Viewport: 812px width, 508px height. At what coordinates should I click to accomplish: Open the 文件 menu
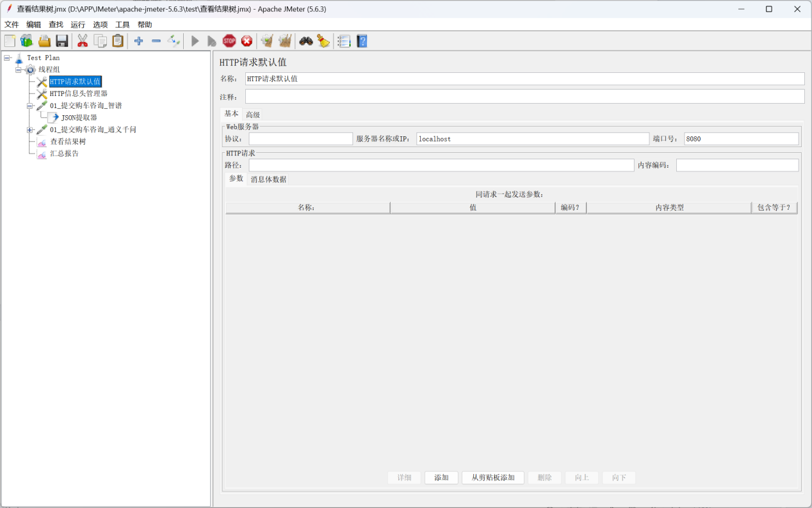pyautogui.click(x=12, y=25)
